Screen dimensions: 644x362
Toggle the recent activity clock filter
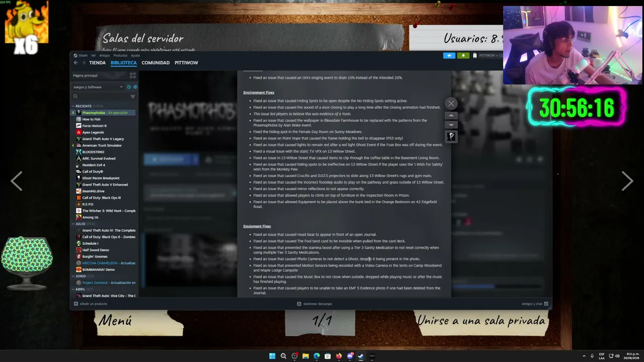[x=129, y=87]
